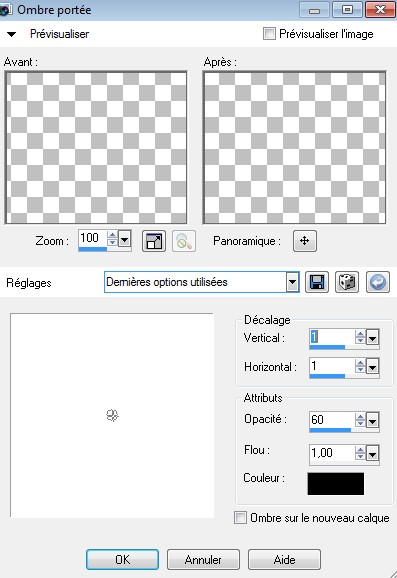Check Ombre sur le nouveau calque
397x578 pixels.
pyautogui.click(x=240, y=518)
